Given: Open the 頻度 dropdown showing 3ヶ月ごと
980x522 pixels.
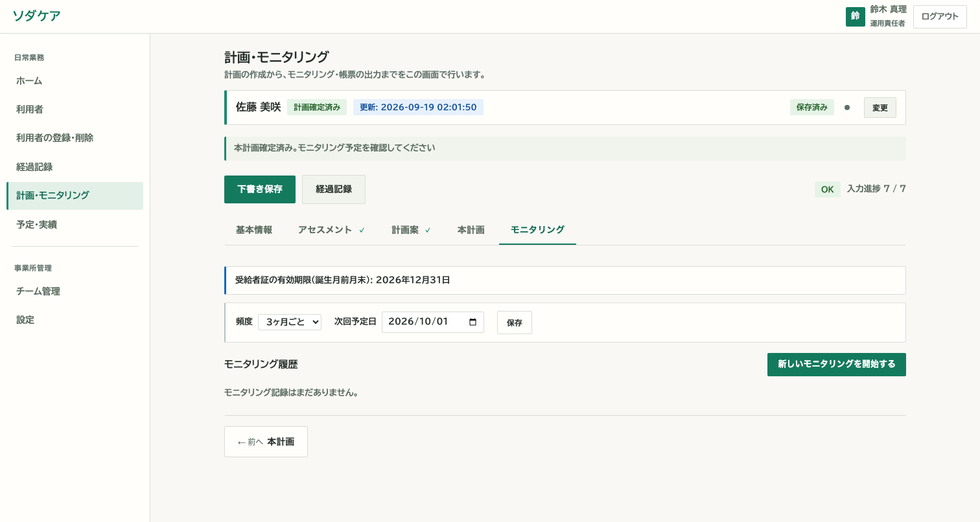Looking at the screenshot, I should point(290,322).
